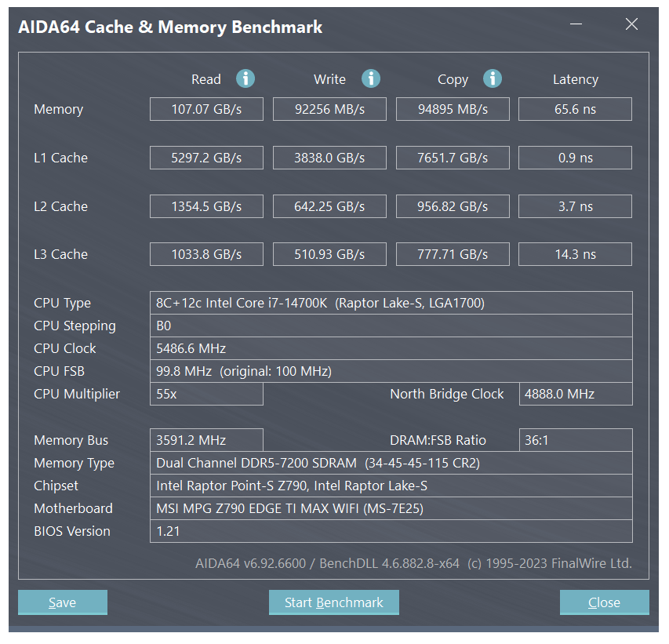Click the CPU Multiplier value 55x
Screen dimensions: 669x644
pos(206,394)
